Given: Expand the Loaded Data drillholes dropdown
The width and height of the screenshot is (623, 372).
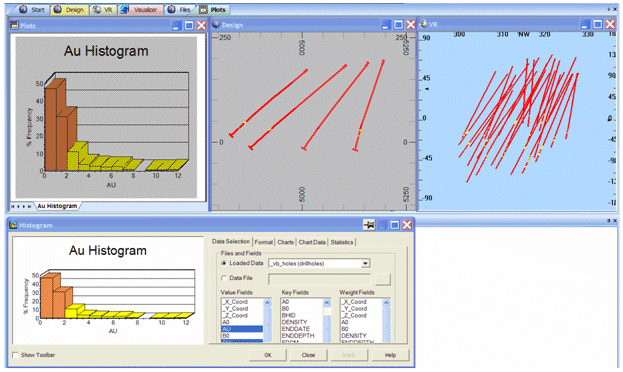Looking at the screenshot, I should tap(365, 264).
